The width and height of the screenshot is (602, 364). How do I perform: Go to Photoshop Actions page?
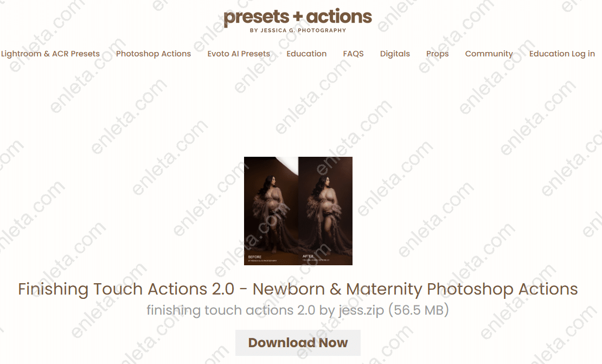(x=153, y=54)
